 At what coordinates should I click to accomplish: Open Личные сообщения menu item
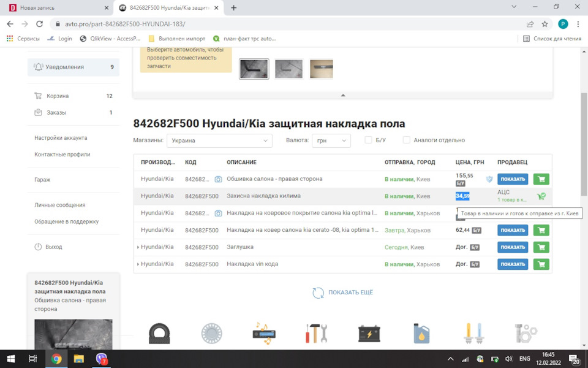click(60, 205)
